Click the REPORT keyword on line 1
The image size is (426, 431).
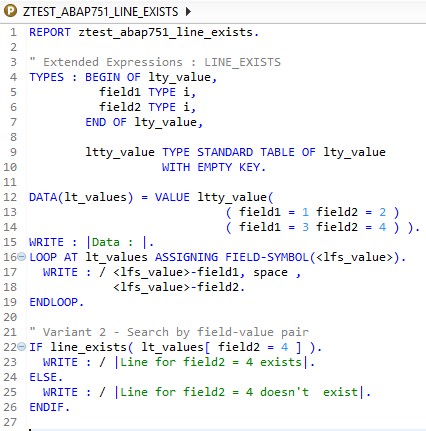pyautogui.click(x=50, y=32)
